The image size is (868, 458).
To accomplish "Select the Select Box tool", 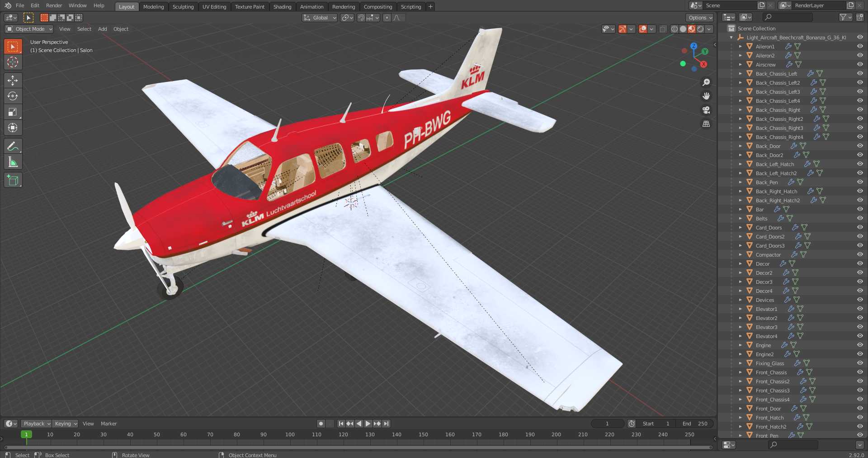I will [13, 47].
